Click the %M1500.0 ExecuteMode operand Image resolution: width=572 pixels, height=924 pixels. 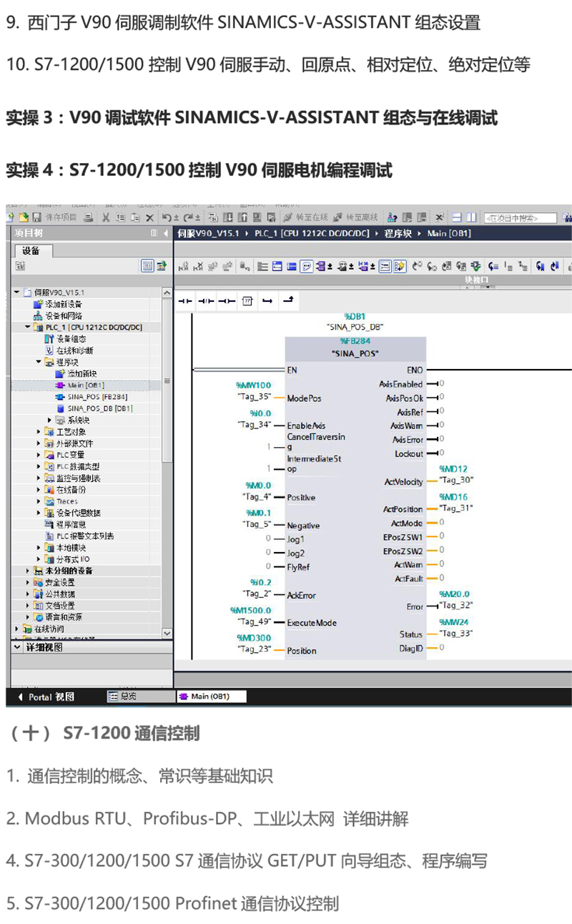(251, 610)
